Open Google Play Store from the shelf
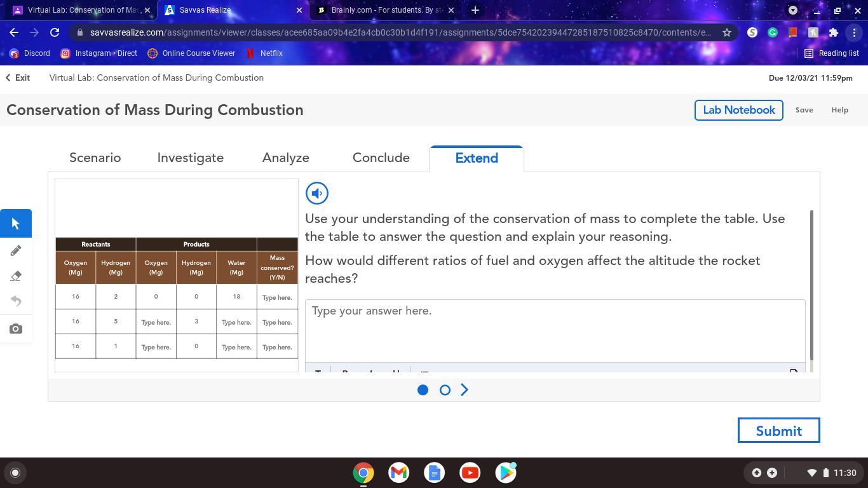The height and width of the screenshot is (488, 868). pyautogui.click(x=506, y=473)
